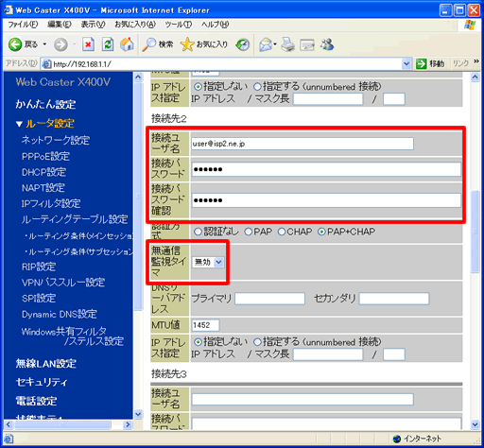The width and height of the screenshot is (484, 448).
Task: Click MTU値 field showing 1452
Action: [205, 325]
